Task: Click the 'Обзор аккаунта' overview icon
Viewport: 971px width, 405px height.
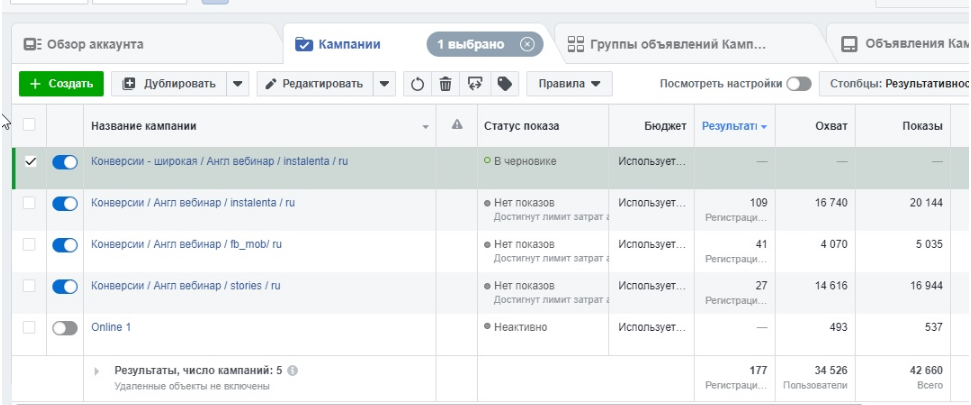Action: [x=32, y=45]
